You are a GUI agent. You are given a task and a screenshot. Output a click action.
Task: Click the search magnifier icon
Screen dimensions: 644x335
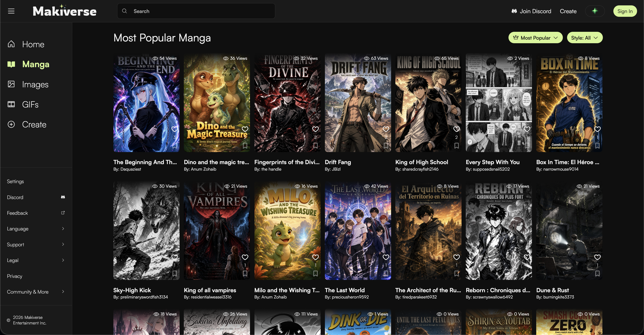124,11
